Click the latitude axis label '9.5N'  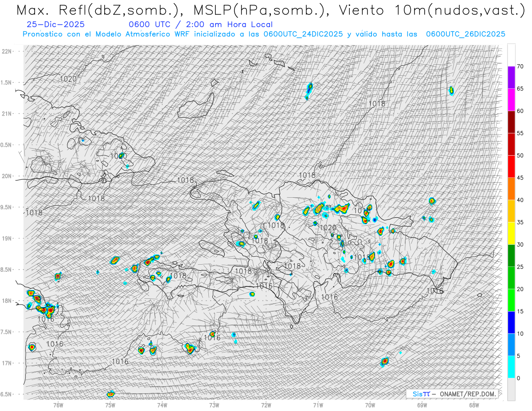(x=7, y=207)
